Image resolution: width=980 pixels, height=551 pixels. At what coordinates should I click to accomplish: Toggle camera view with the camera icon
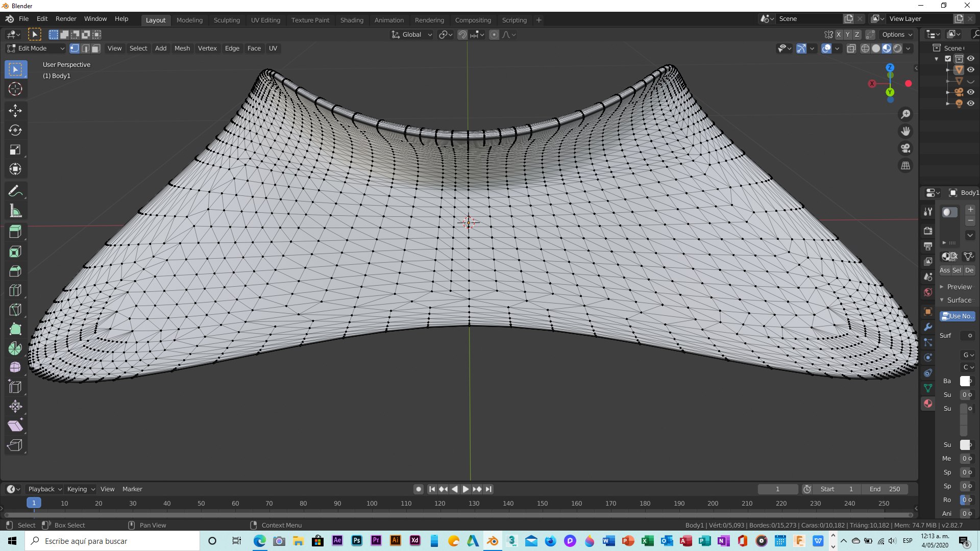[x=905, y=148]
